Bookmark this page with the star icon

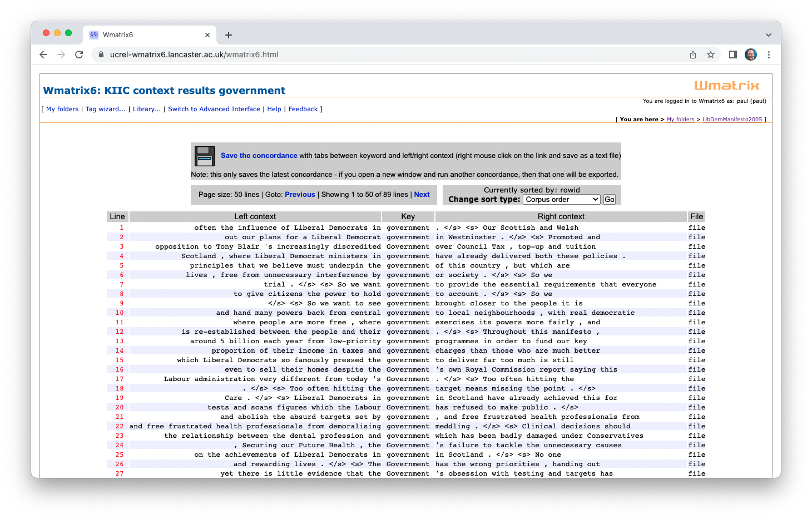pos(710,55)
